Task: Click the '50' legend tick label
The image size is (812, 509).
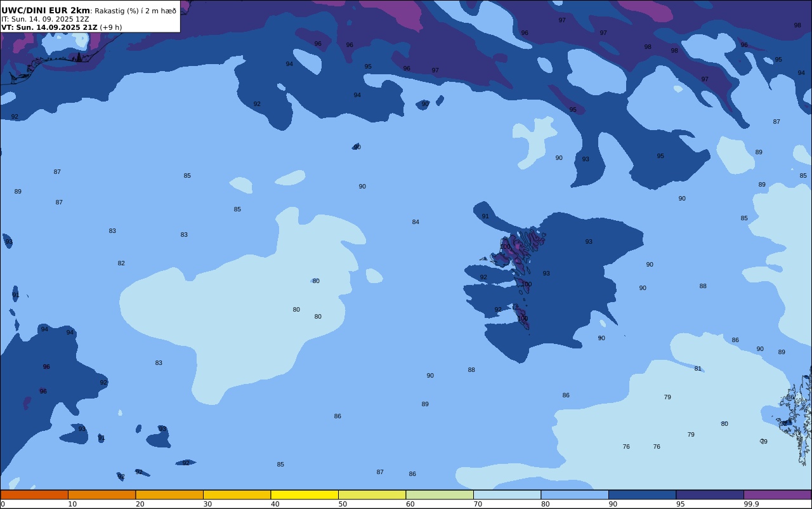Action: (343, 504)
